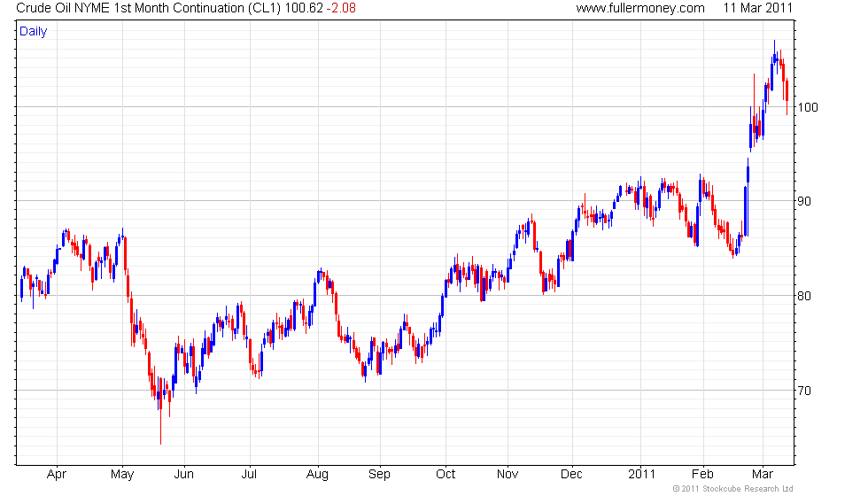868x496 pixels.
Task: Click the Mar month axis label
Action: pyautogui.click(x=763, y=475)
